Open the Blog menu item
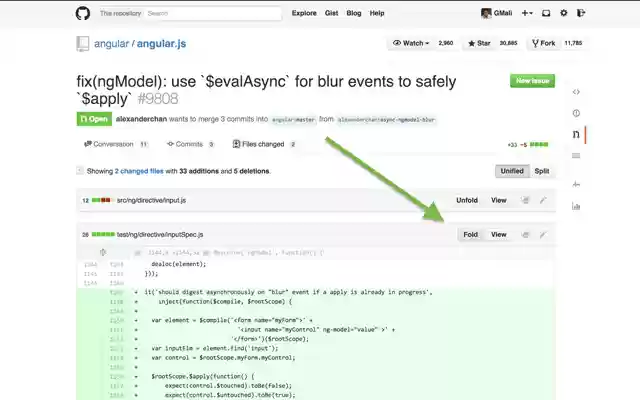This screenshot has height=400, width=640. 354,13
